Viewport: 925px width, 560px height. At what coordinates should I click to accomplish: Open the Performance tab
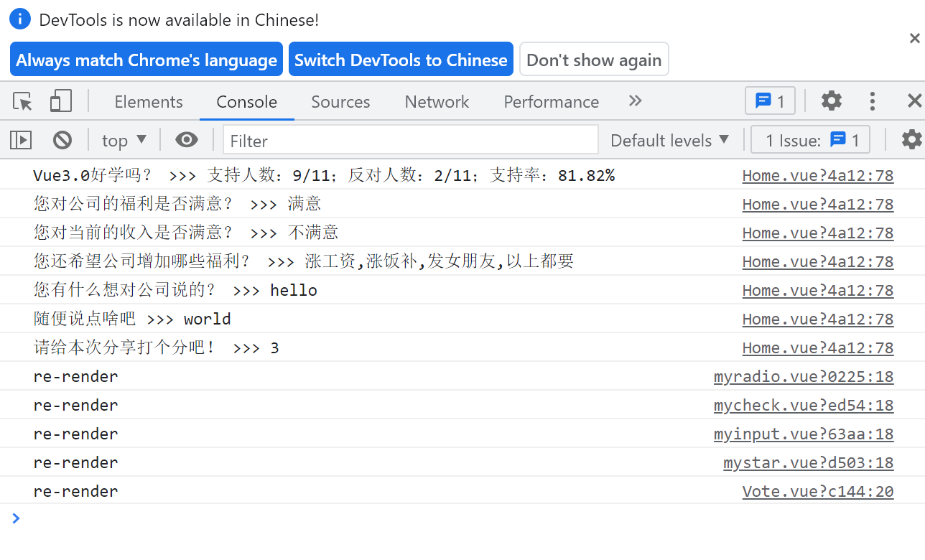551,102
